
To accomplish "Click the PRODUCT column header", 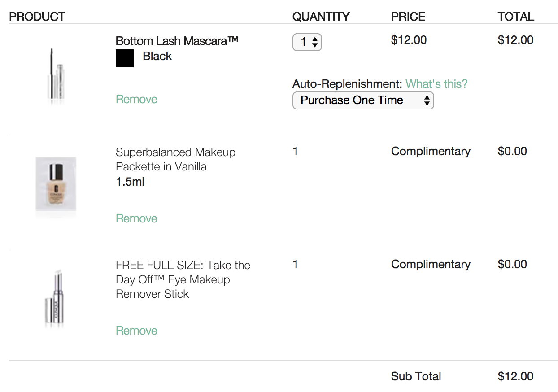I will click(37, 17).
